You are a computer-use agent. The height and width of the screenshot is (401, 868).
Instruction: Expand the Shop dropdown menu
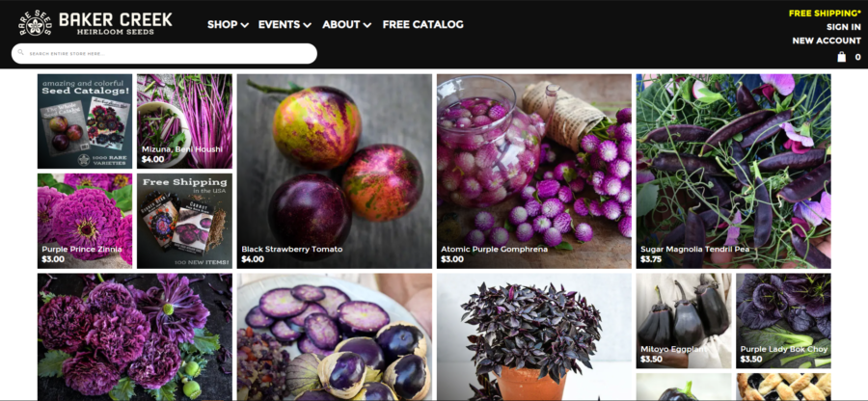click(228, 24)
